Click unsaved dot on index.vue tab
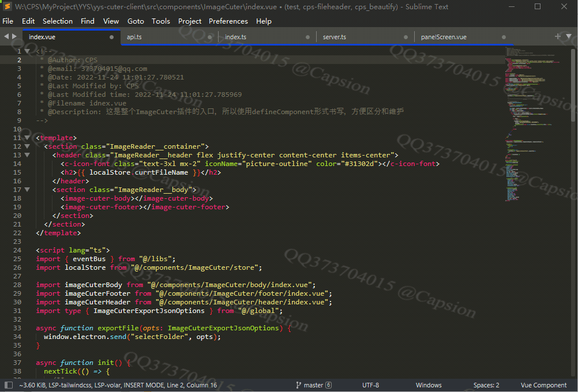Viewport: 578px width, 392px height. pyautogui.click(x=111, y=37)
